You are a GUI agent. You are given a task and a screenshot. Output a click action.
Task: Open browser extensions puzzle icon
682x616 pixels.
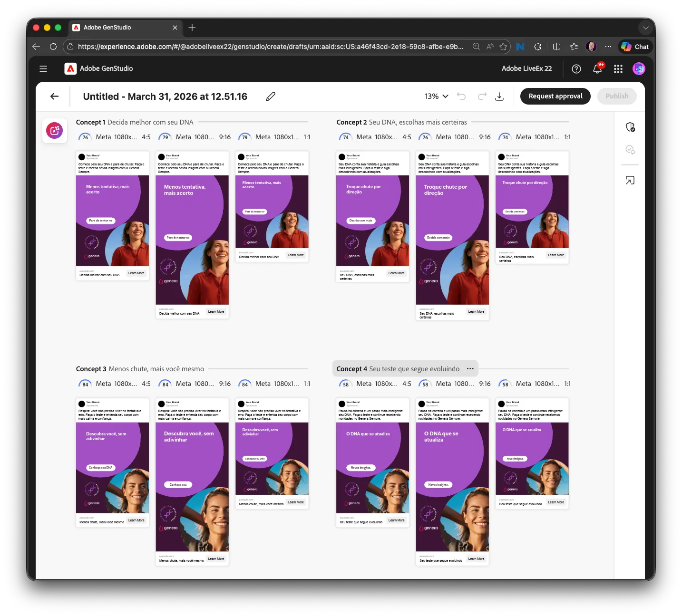click(x=537, y=47)
